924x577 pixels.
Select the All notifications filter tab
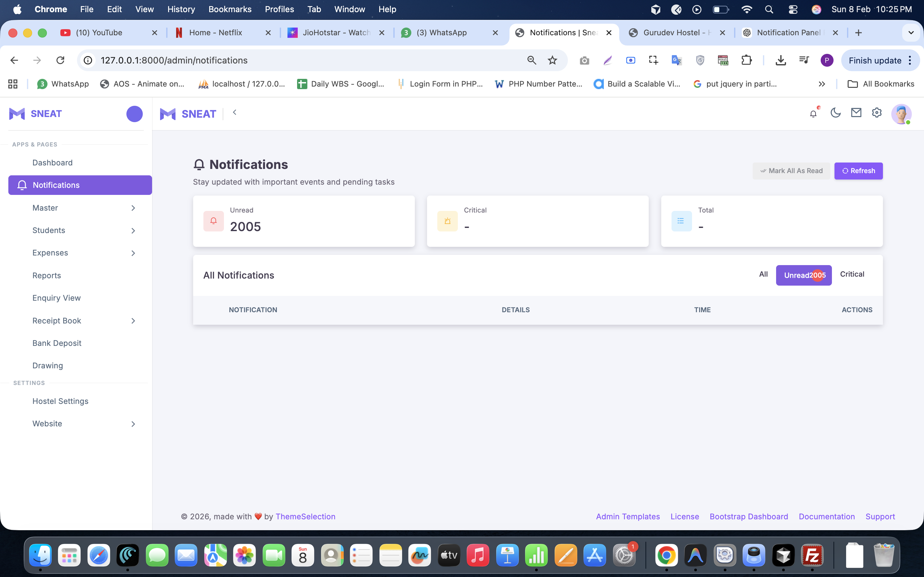click(763, 274)
